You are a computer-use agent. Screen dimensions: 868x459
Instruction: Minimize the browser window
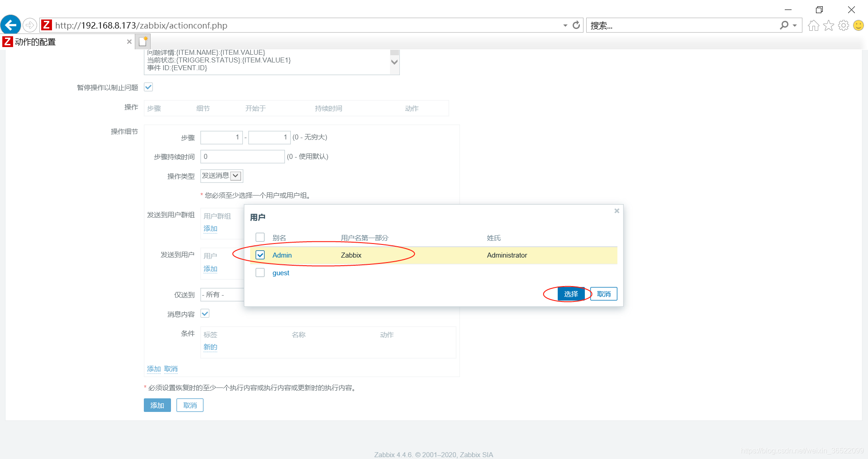point(788,10)
